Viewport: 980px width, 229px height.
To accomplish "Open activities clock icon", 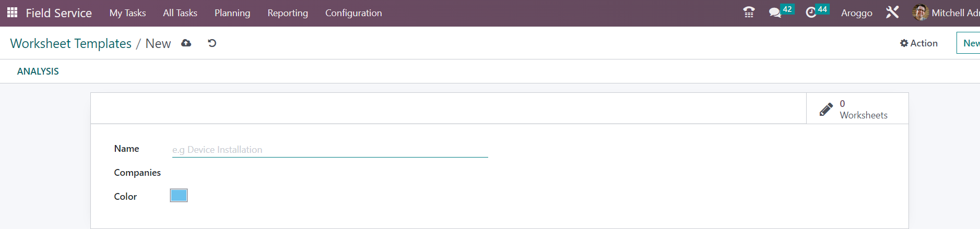I will [x=811, y=13].
